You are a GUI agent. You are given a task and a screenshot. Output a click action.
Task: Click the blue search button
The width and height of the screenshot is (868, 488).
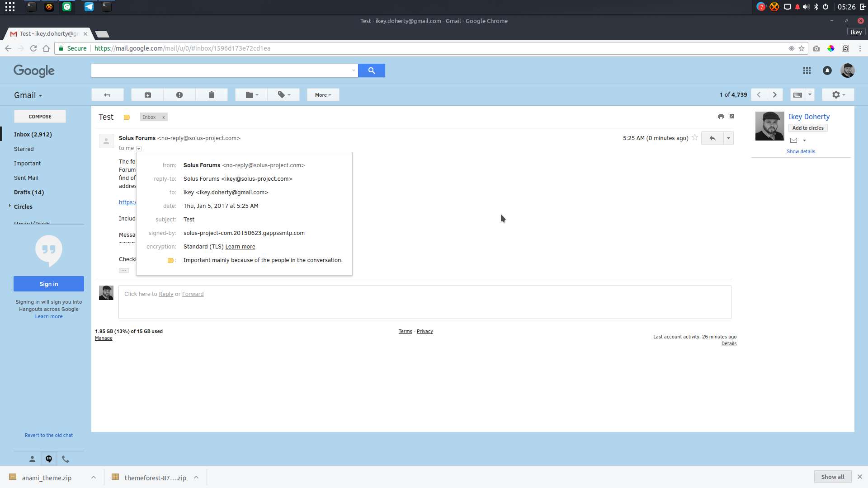(372, 70)
